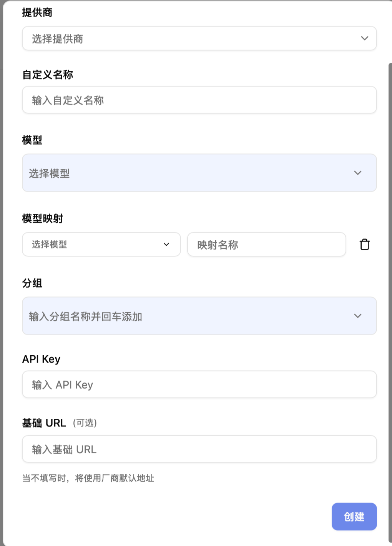Focus the API Key input field

[x=199, y=385]
